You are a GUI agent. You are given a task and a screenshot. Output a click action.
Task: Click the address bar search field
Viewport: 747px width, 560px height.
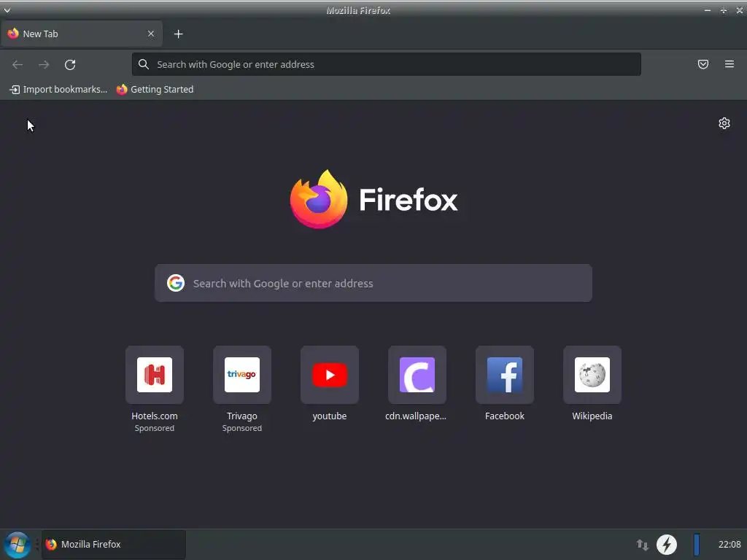click(x=387, y=64)
